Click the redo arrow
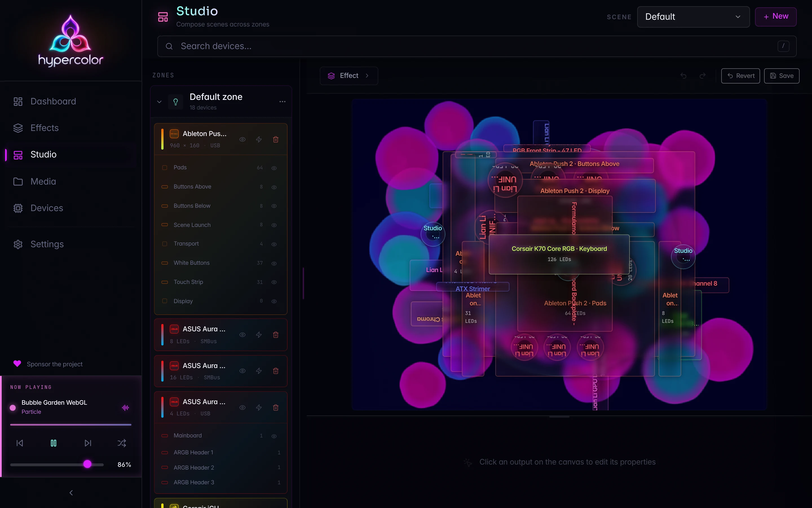 [702, 76]
